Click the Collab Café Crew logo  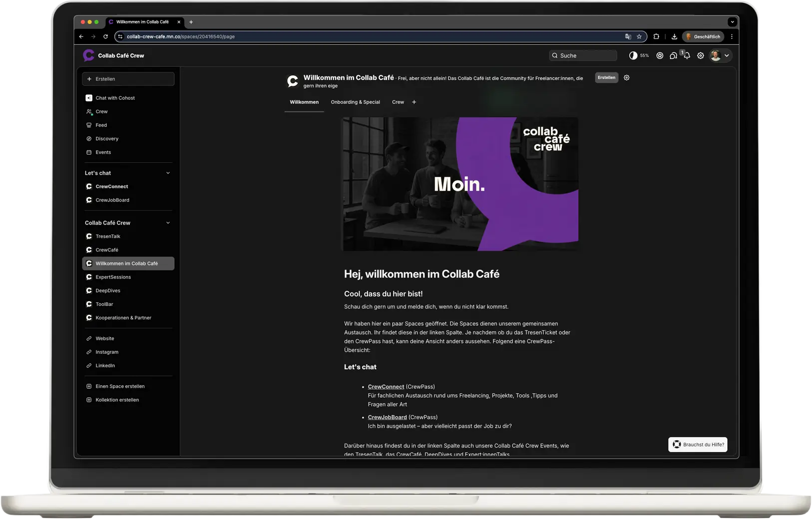[89, 55]
